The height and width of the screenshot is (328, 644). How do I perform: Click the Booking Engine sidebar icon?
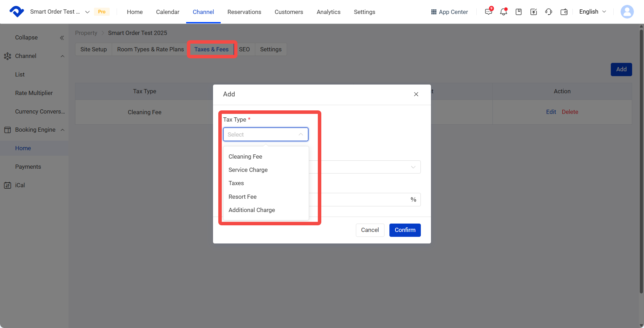[x=7, y=130]
